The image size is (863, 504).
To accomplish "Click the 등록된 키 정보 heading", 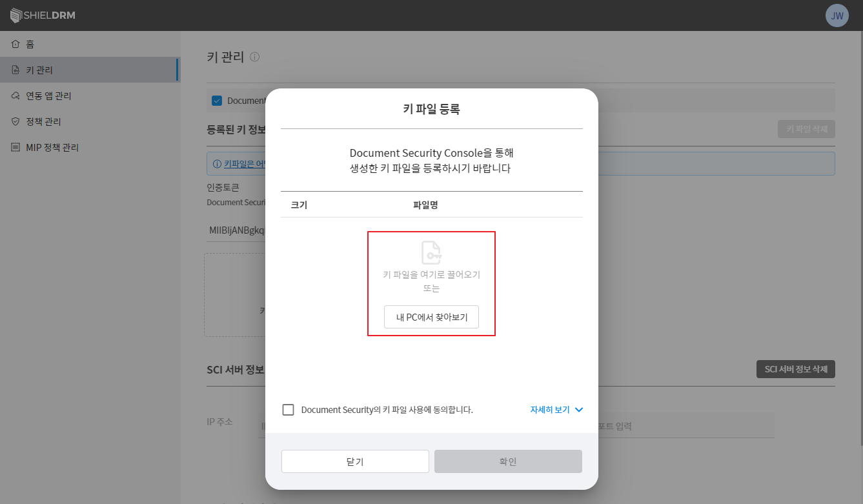I will (x=236, y=130).
